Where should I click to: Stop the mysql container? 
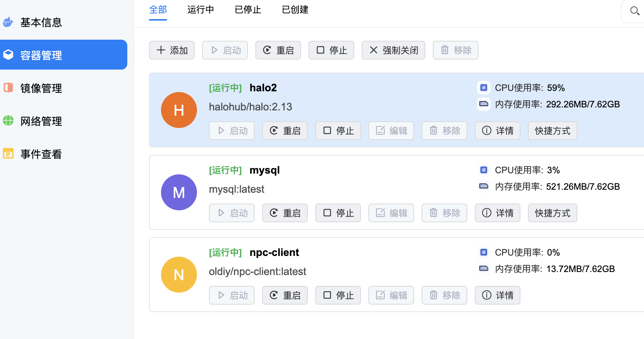[x=338, y=213]
